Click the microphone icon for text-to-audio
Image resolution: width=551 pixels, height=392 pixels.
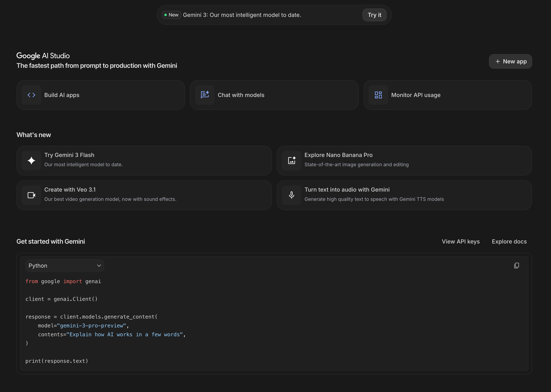tap(292, 195)
